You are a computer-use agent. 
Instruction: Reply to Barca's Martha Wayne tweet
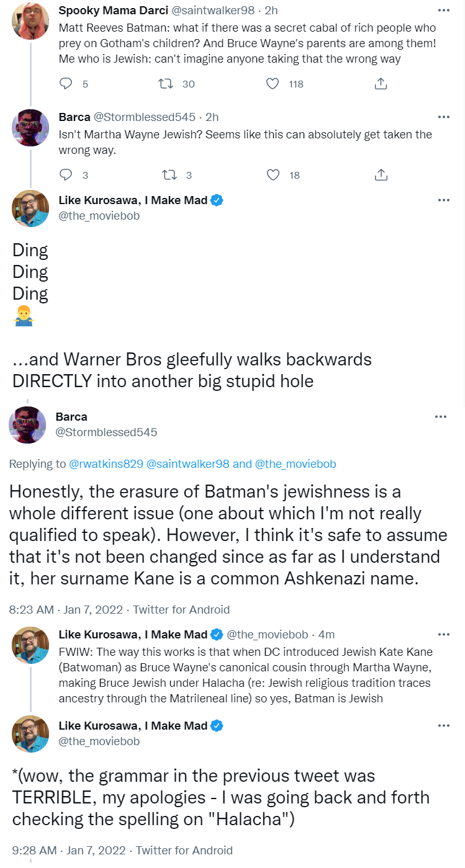pos(66,175)
